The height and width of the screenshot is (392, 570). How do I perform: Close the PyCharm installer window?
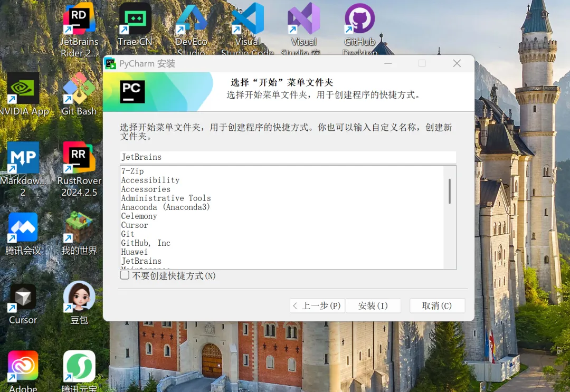(457, 64)
